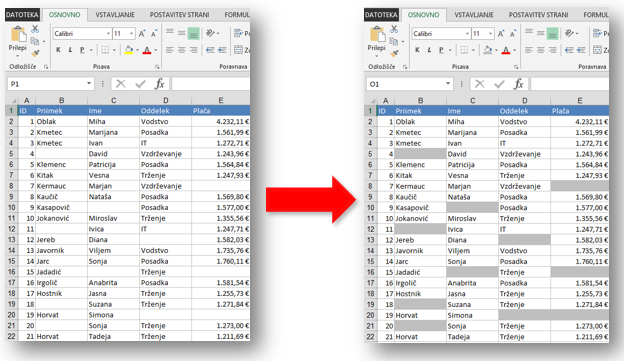This screenshot has height=361, width=624.
Task: Click Paste clipboard icon in right window
Action: click(377, 34)
